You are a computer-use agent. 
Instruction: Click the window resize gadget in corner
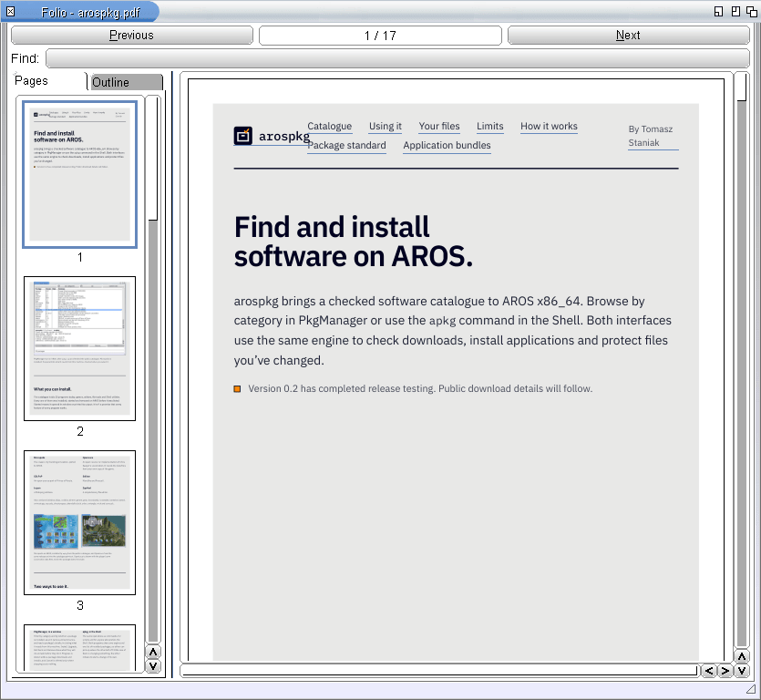coord(751,689)
